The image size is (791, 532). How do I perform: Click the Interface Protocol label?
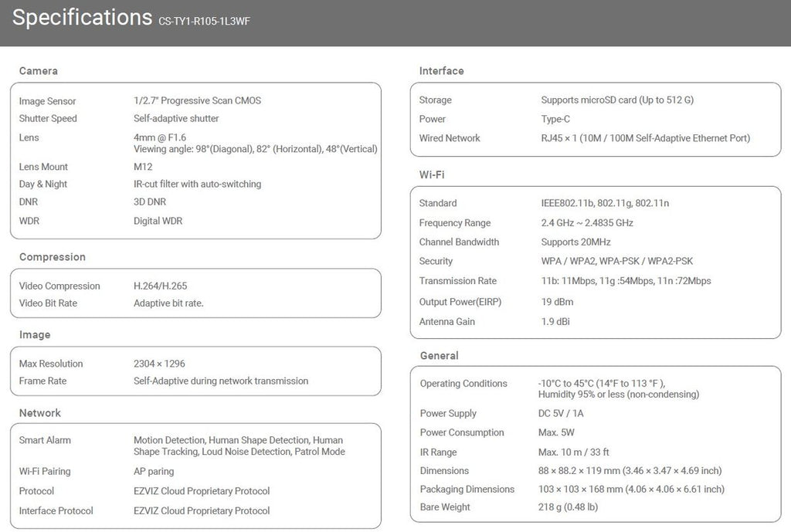point(56,510)
